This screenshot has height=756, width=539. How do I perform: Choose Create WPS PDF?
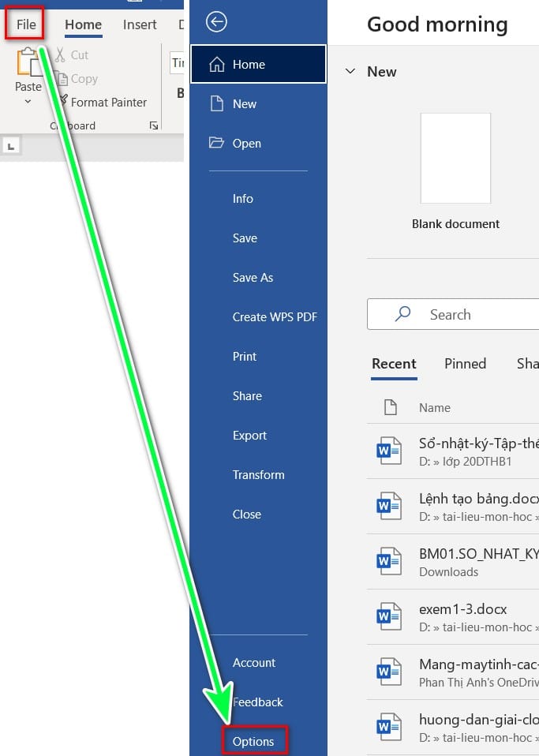click(x=275, y=316)
